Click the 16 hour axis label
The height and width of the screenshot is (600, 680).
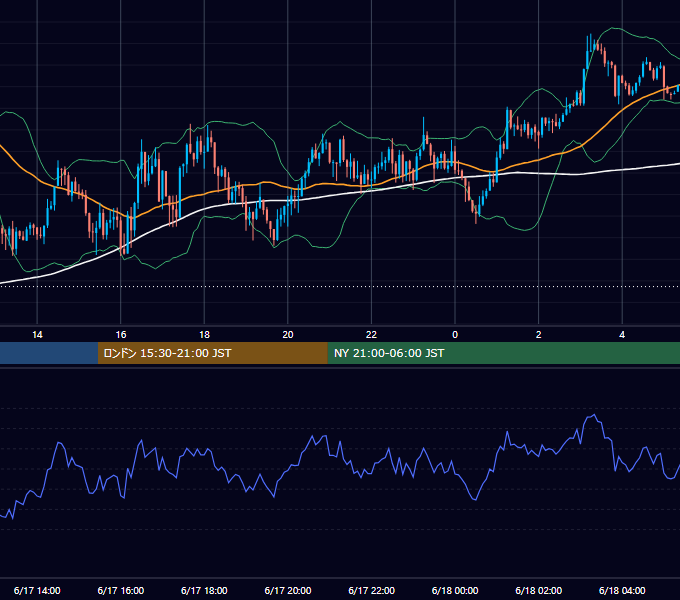click(x=121, y=335)
